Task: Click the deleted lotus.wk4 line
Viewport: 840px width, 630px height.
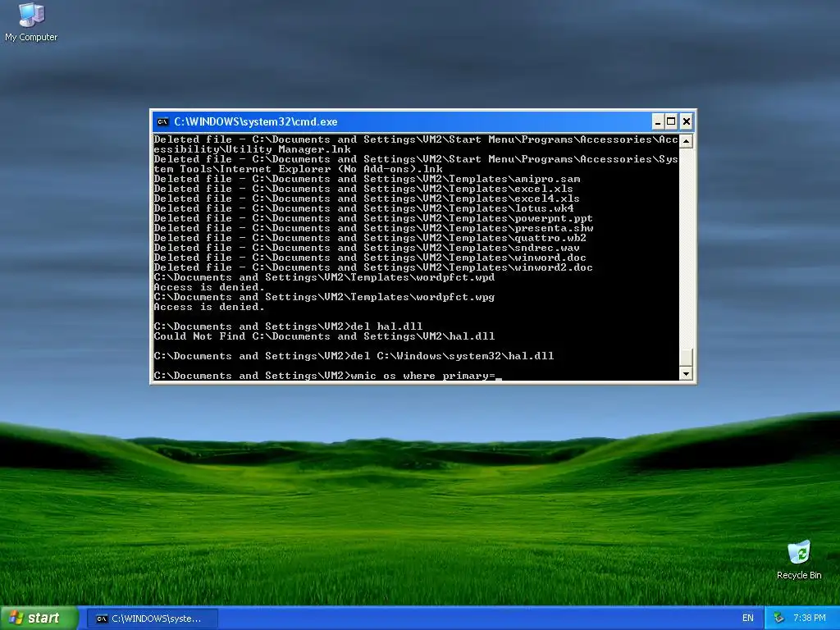Action: 363,208
